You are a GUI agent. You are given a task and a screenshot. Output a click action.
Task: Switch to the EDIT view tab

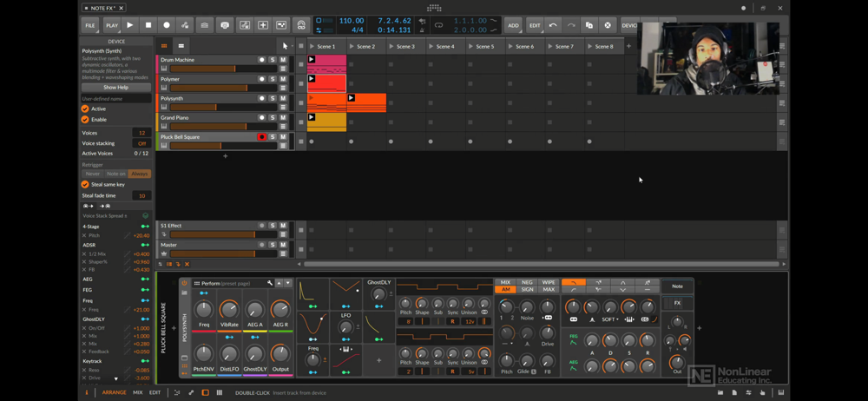click(155, 392)
